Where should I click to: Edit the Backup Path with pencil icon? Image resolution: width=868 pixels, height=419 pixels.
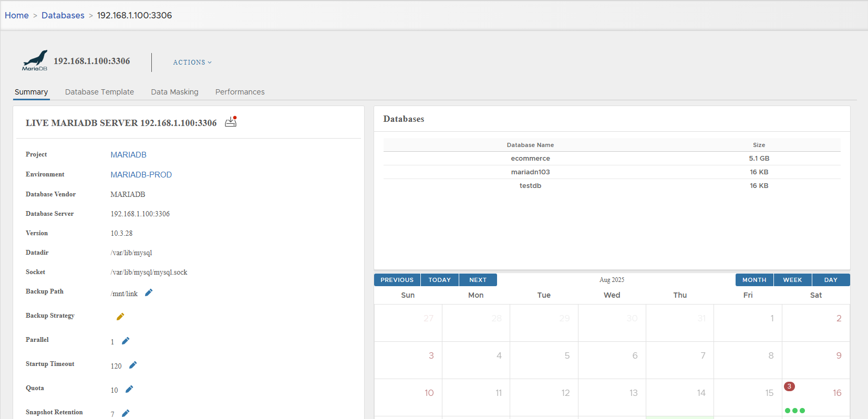click(x=149, y=292)
